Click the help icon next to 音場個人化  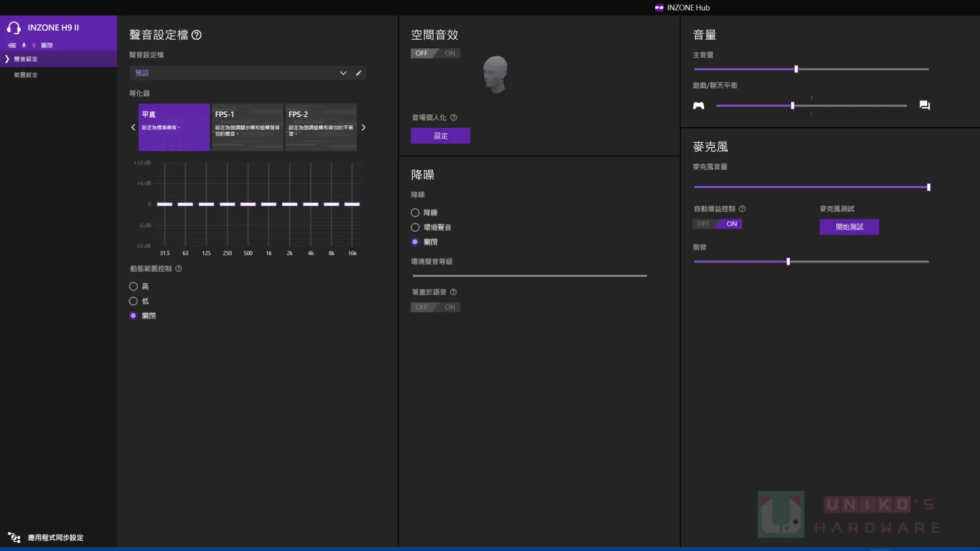(x=453, y=118)
